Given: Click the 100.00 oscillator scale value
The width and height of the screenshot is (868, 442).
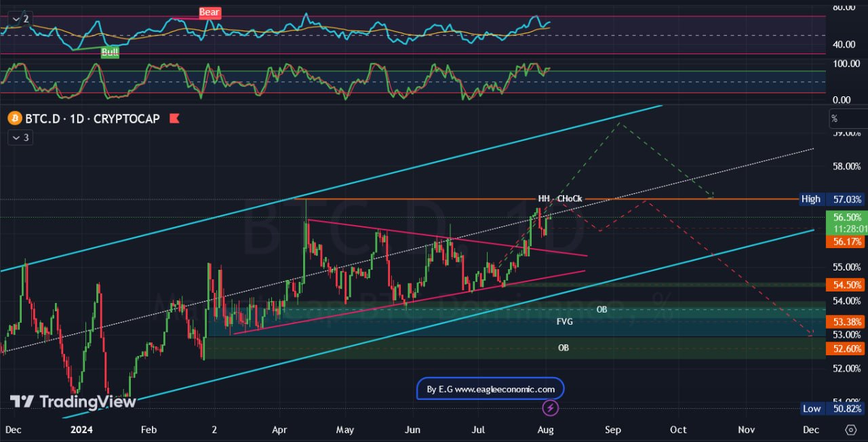Looking at the screenshot, I should [846, 64].
